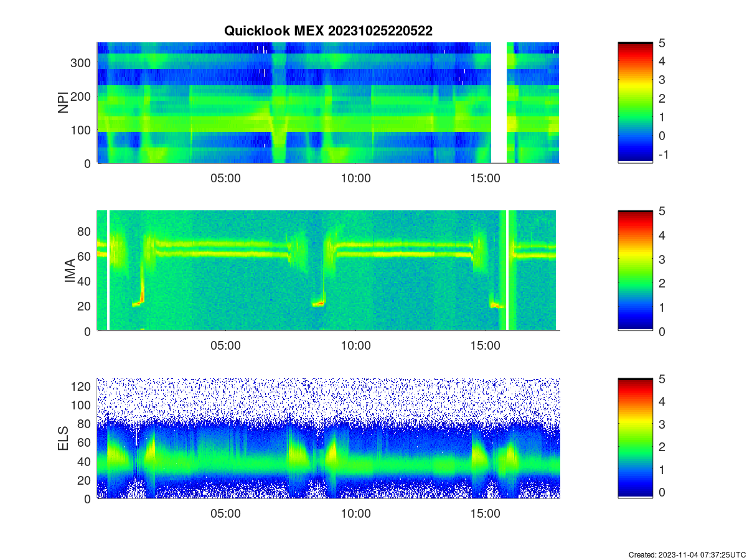This screenshot has width=747, height=560.
Task: Click the 80 tick on IMA axis
Action: pos(85,231)
